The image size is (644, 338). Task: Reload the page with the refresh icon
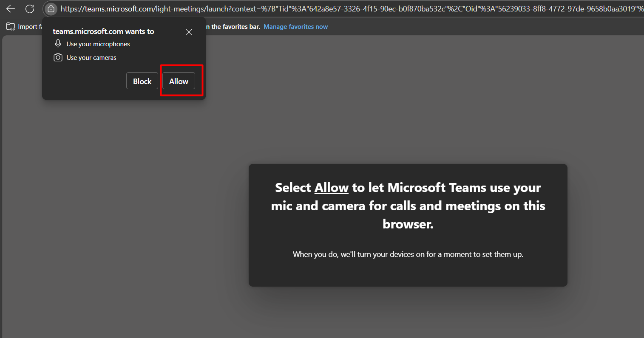click(30, 9)
